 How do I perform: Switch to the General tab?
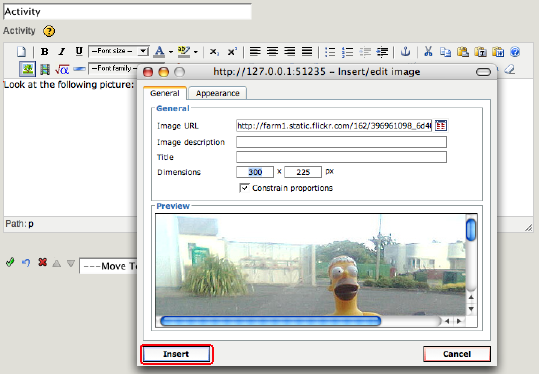pos(165,93)
